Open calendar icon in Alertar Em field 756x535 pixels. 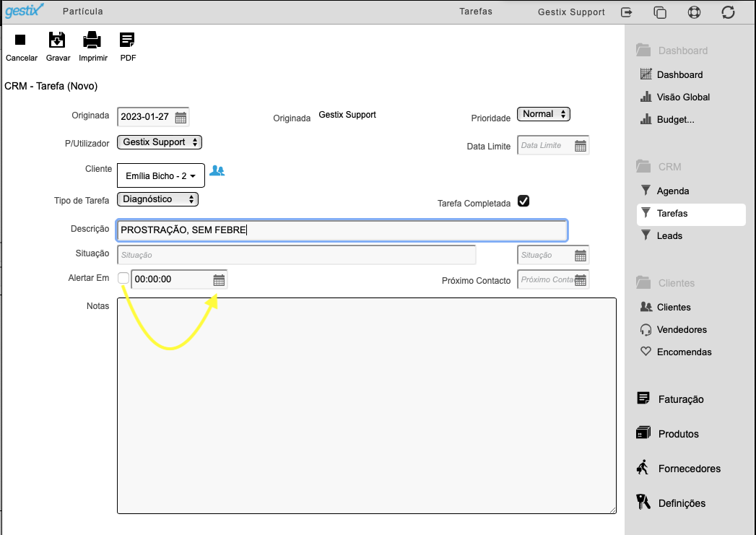[219, 280]
